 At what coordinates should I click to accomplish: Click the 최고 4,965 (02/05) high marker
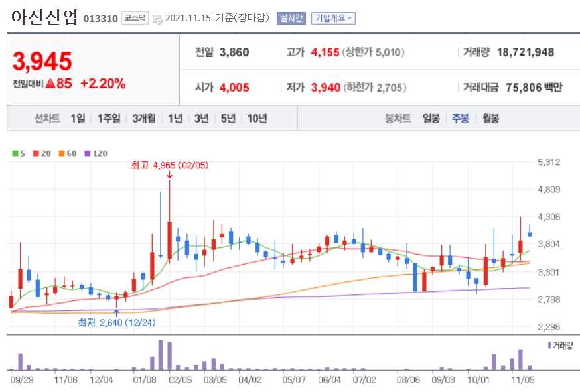pos(170,165)
